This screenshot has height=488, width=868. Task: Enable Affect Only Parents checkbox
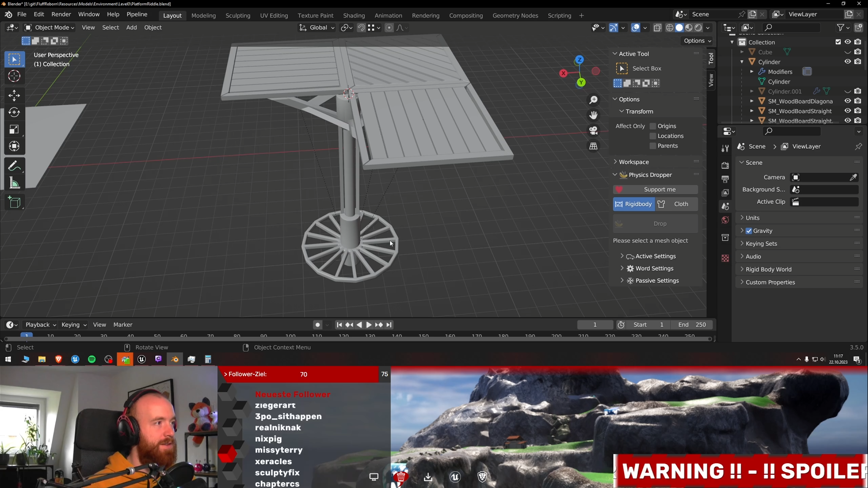pyautogui.click(x=652, y=146)
